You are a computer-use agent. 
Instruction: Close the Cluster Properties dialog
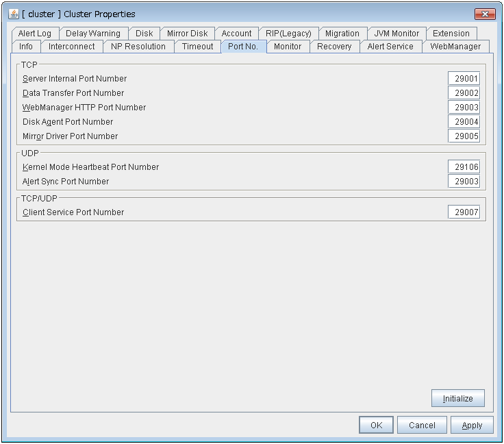485,14
